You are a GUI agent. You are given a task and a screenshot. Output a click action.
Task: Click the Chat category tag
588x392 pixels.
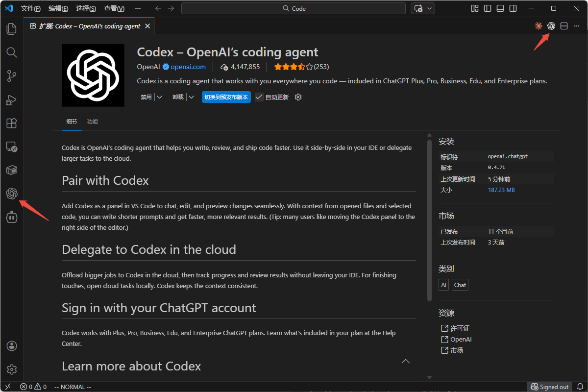pyautogui.click(x=460, y=285)
